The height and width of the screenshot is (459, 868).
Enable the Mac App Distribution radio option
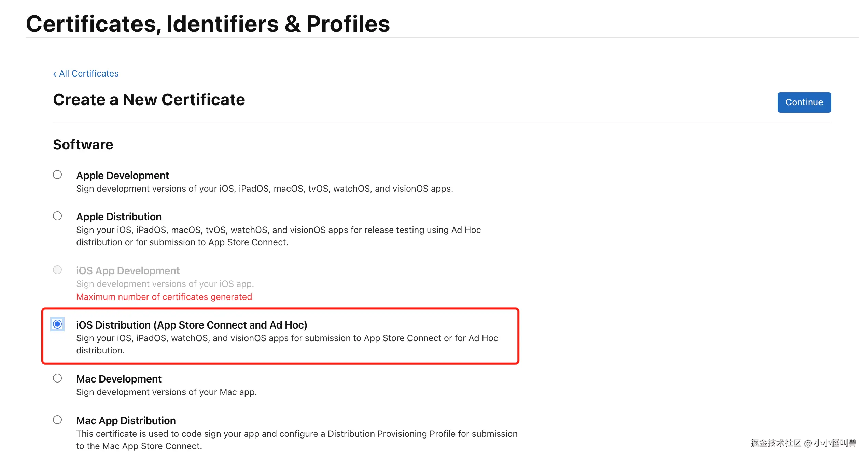(x=57, y=420)
